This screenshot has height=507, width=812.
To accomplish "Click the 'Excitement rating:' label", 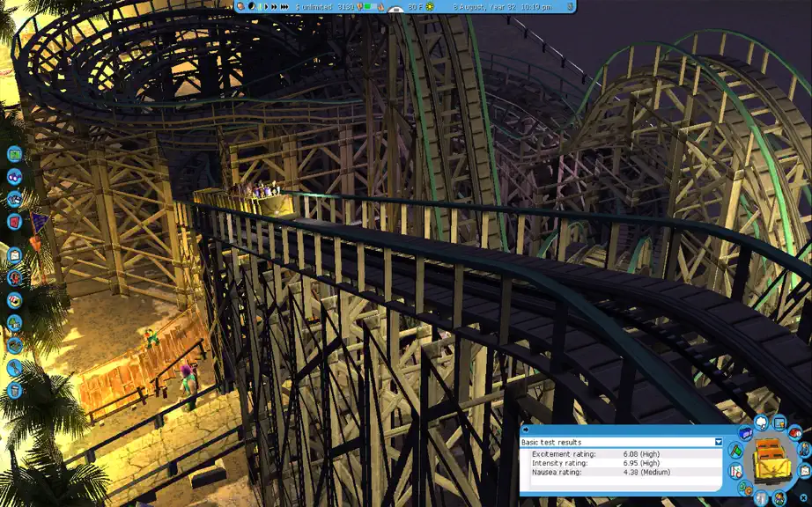I will (564, 454).
